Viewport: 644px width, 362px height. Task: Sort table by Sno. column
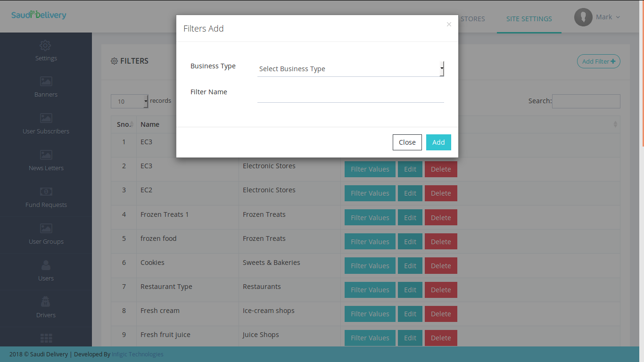[x=124, y=124]
